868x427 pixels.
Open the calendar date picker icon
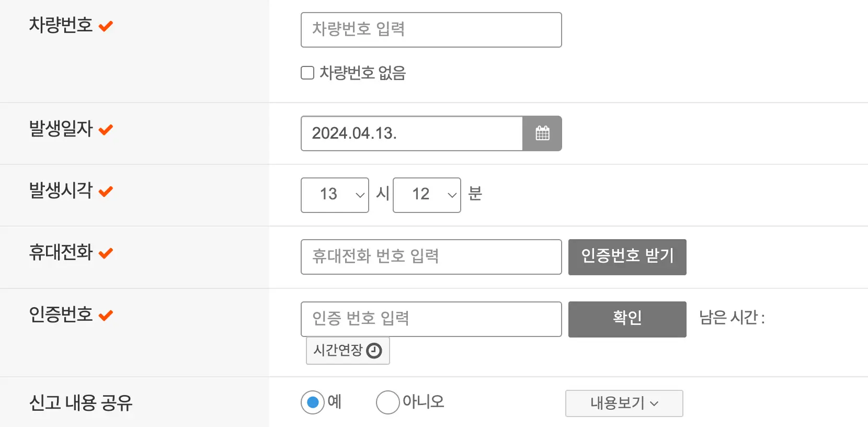click(x=543, y=133)
